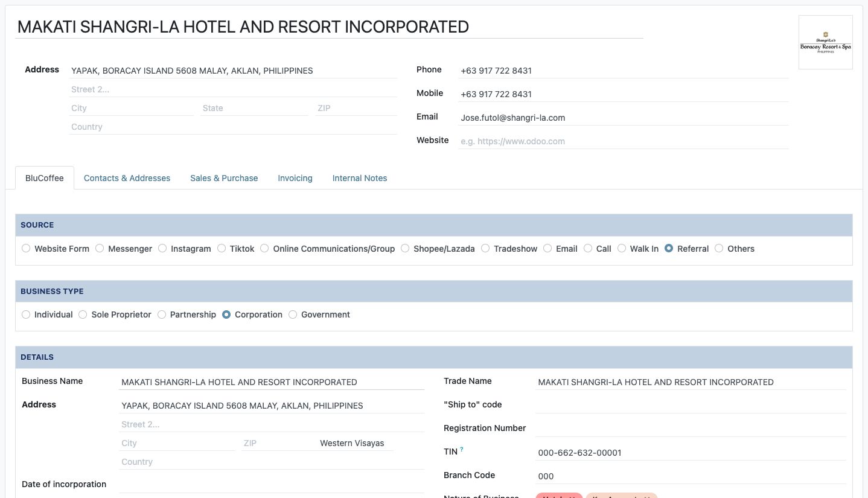Select Shopee/Lazada radio option
The image size is (868, 498).
tap(405, 248)
